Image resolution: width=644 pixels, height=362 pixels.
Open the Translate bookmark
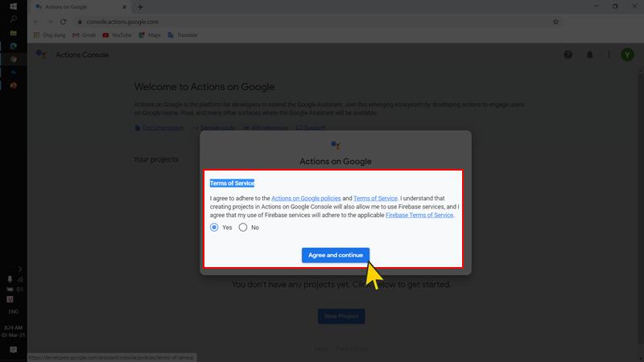183,35
